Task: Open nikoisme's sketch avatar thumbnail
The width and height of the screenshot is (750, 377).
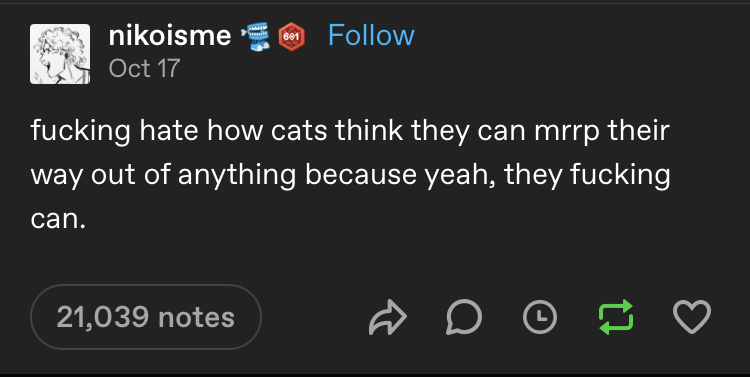Action: [x=60, y=54]
